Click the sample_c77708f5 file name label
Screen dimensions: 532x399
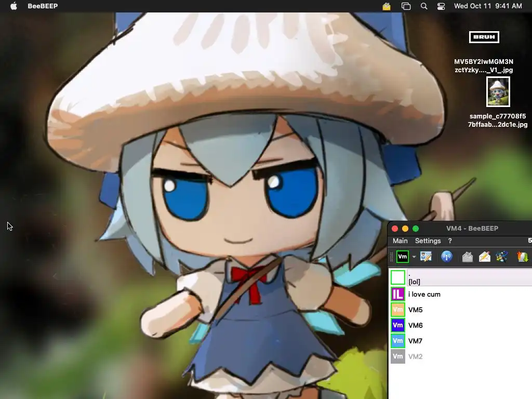pyautogui.click(x=498, y=120)
